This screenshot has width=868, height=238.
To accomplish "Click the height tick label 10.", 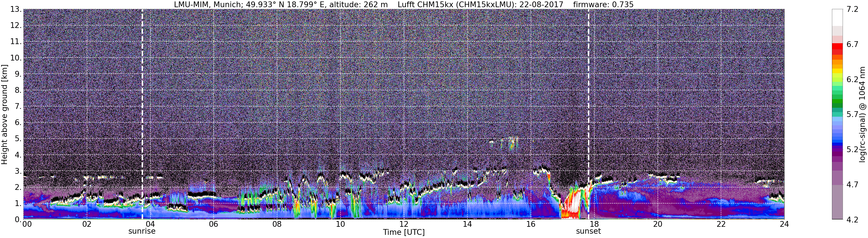I will click(16, 58).
